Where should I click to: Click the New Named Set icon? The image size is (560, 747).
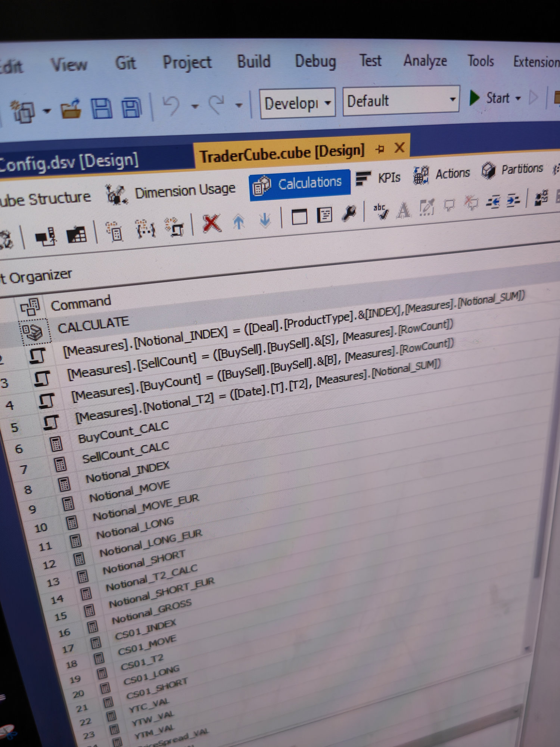(x=145, y=228)
